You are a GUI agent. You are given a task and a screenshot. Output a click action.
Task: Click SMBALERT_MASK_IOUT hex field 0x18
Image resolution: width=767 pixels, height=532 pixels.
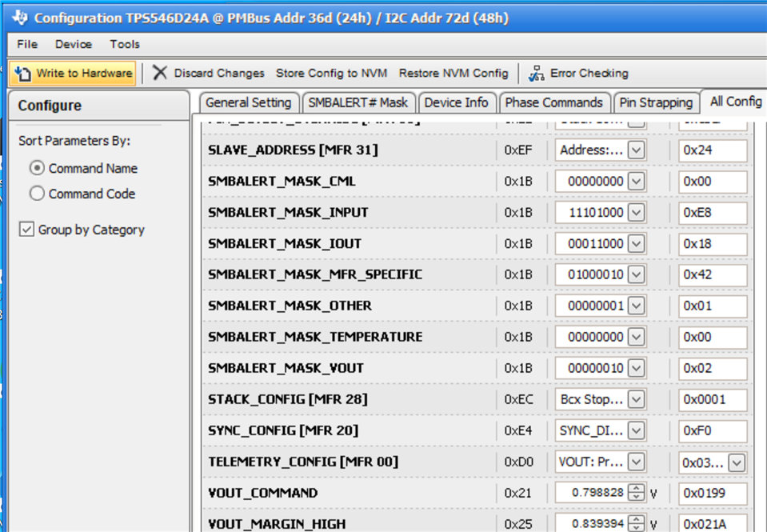coord(713,243)
